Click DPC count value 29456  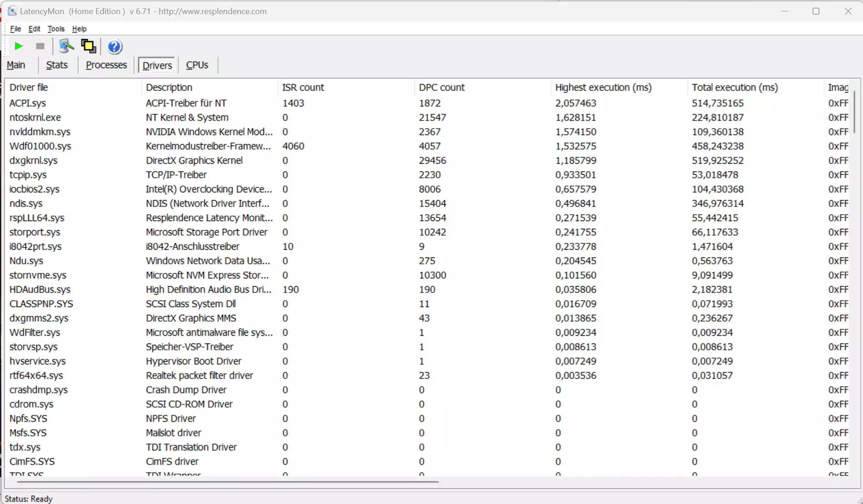433,161
